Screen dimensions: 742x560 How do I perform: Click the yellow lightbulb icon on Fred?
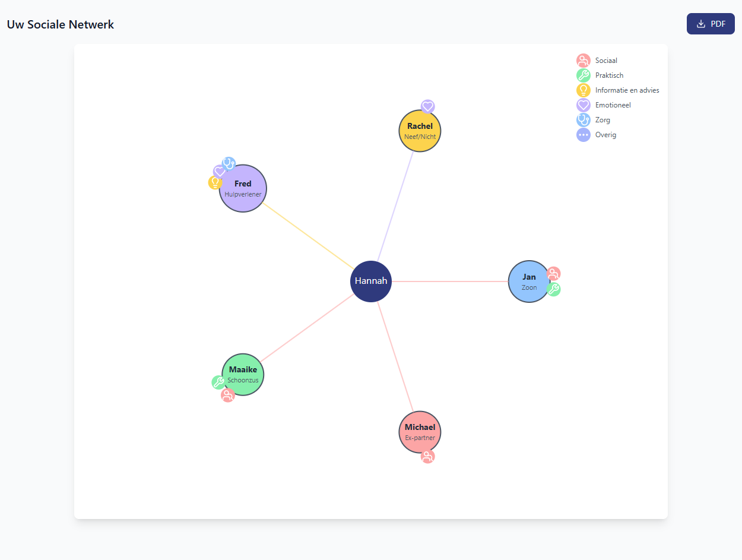[215, 183]
